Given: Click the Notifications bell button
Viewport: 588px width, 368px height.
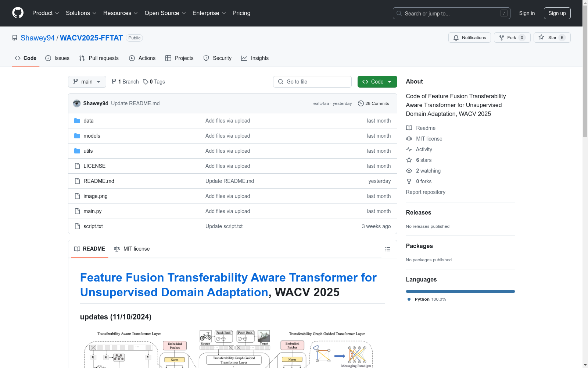Looking at the screenshot, I should point(469,38).
